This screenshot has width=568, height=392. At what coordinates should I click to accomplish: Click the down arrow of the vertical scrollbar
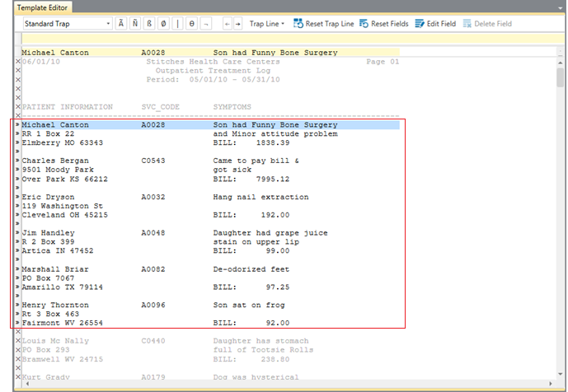click(x=561, y=374)
